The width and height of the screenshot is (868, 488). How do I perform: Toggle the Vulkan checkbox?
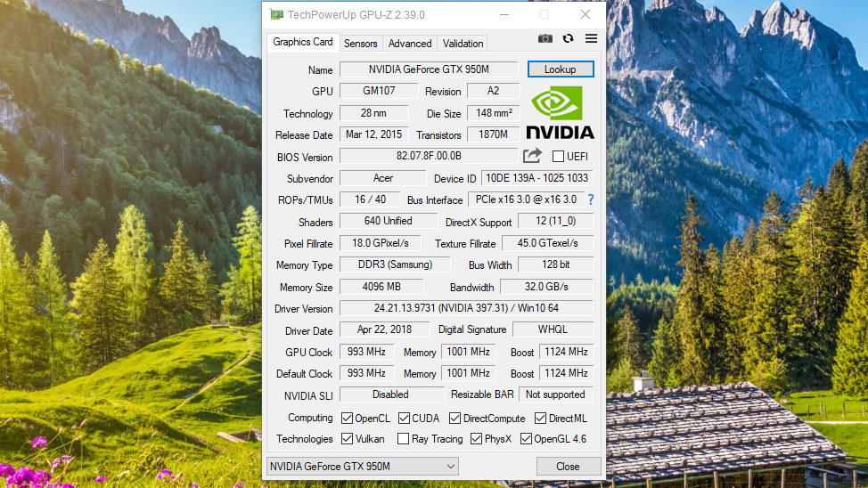tap(347, 439)
